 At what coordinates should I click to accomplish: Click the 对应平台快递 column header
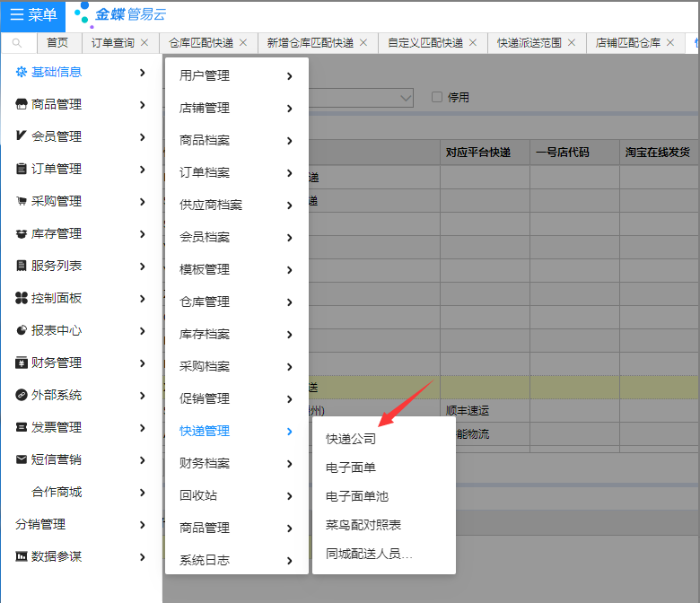point(478,153)
